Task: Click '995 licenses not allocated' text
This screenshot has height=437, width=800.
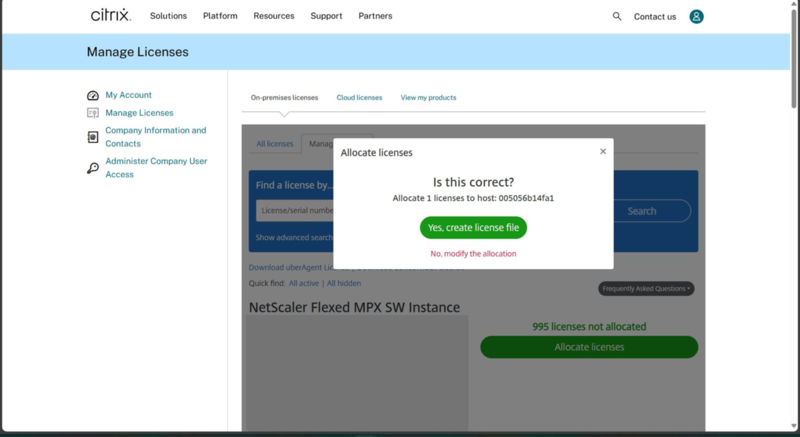Action: (x=589, y=326)
